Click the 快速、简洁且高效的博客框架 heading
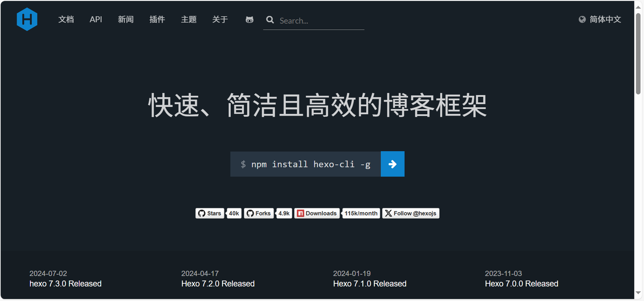 click(317, 105)
